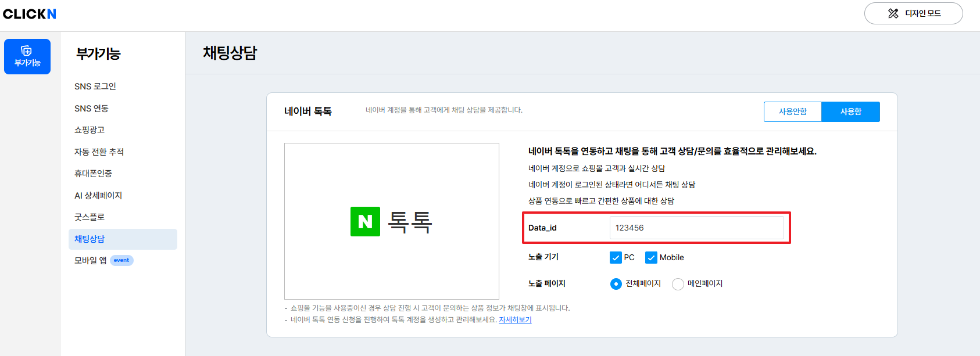Open the SNS 로그인 menu item
Image resolution: width=980 pixels, height=356 pixels.
tap(95, 87)
